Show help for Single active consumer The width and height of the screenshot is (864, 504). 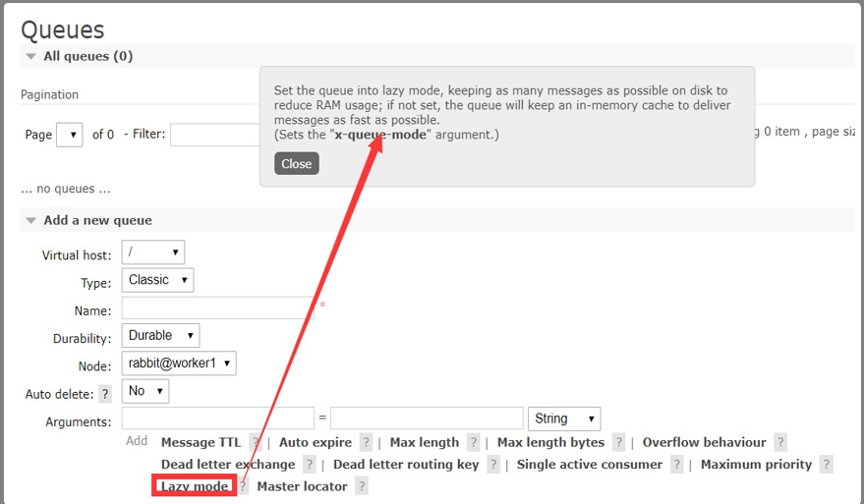click(x=676, y=465)
